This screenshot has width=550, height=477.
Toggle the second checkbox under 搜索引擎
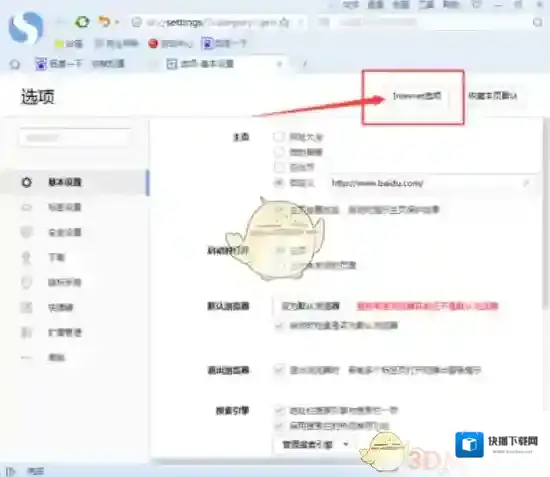[279, 426]
